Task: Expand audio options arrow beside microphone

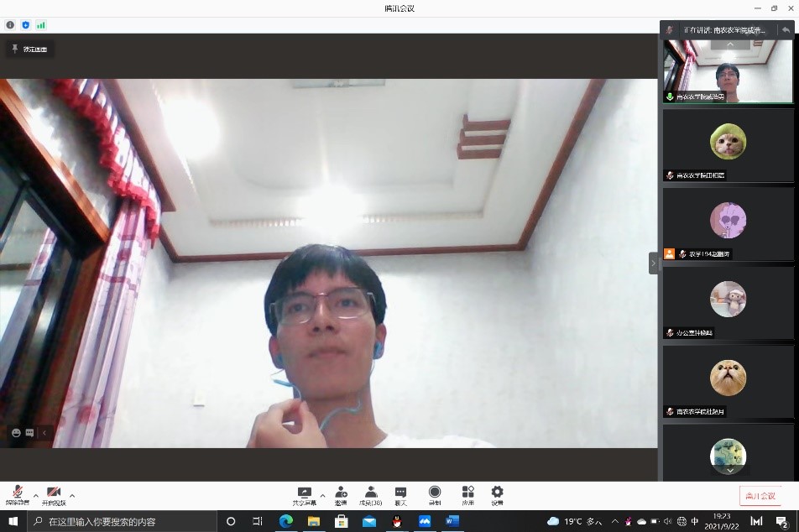Action: (x=35, y=495)
